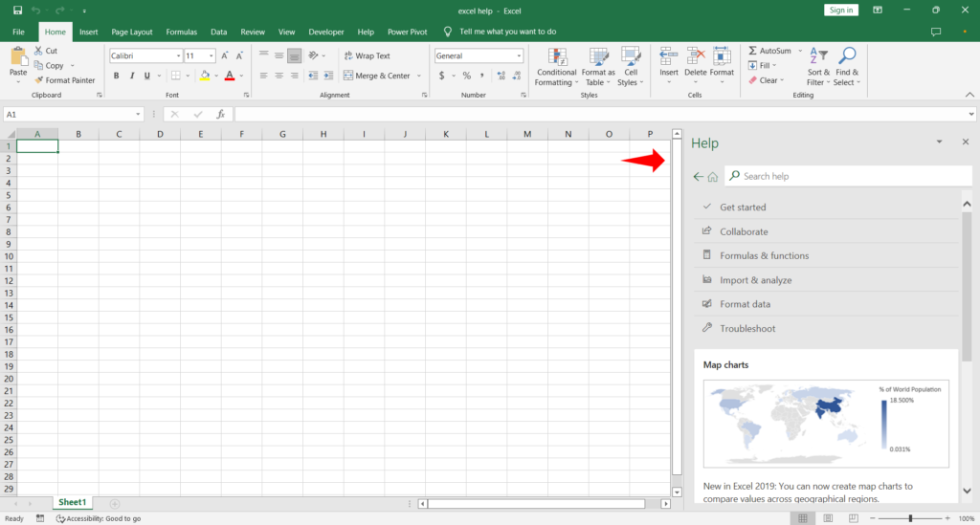
Task: Toggle Wrap Text for cell
Action: click(366, 56)
